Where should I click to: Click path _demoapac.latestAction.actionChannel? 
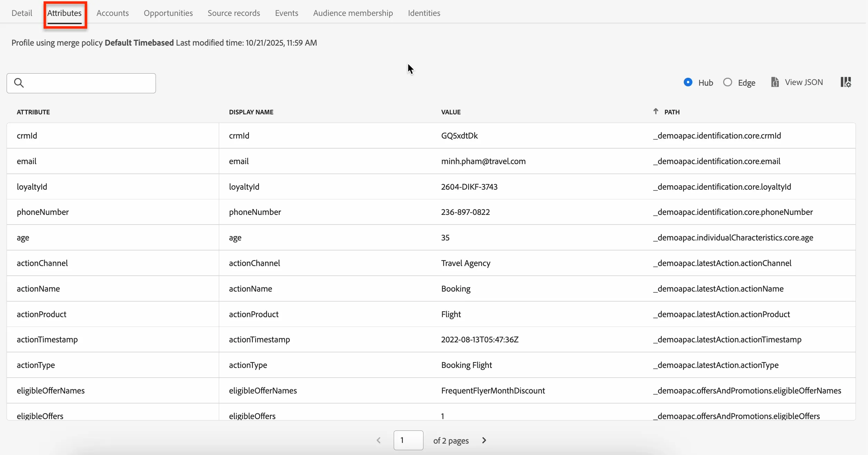click(x=722, y=263)
